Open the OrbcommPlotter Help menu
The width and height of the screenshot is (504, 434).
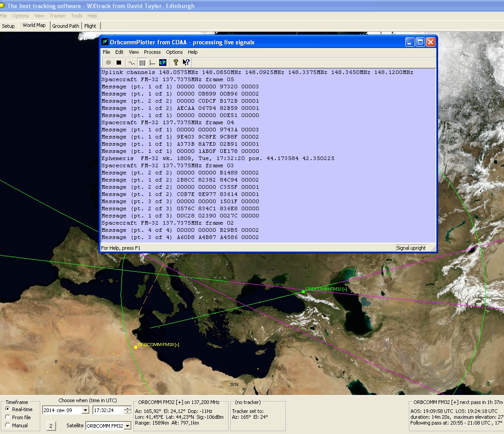[x=192, y=52]
